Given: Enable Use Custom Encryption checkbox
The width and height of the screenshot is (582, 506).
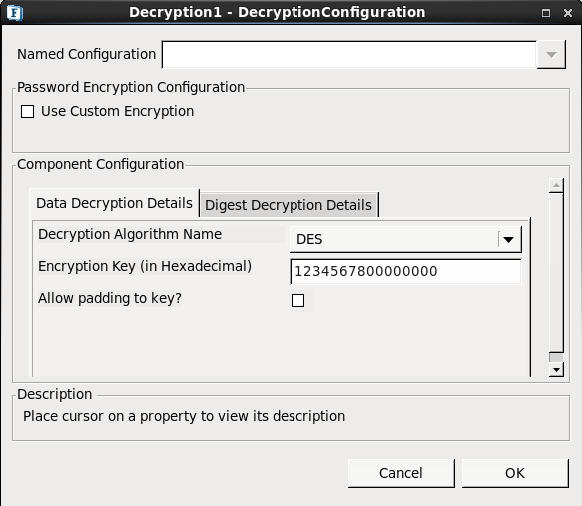Looking at the screenshot, I should click(x=27, y=111).
